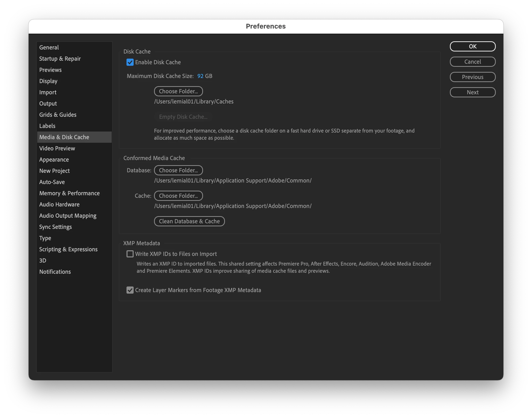Click Choose Folder next to Cache label
Screen dimensions: 532x418
tap(178, 196)
